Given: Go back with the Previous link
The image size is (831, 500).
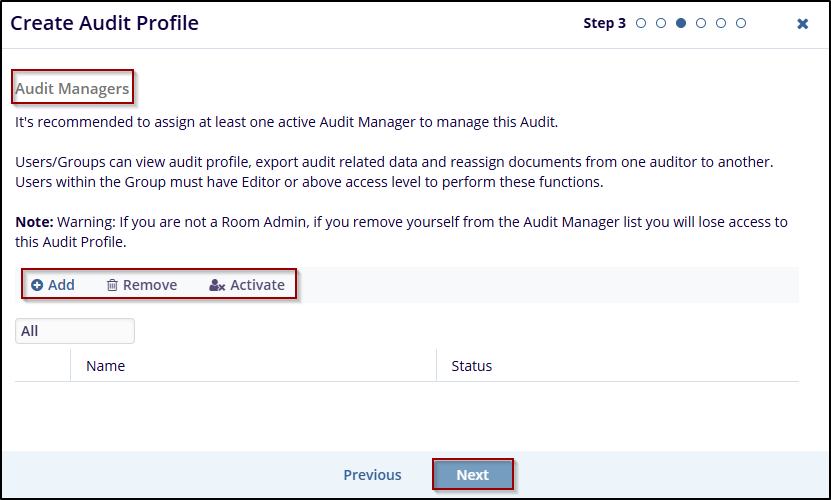Looking at the screenshot, I should click(372, 475).
